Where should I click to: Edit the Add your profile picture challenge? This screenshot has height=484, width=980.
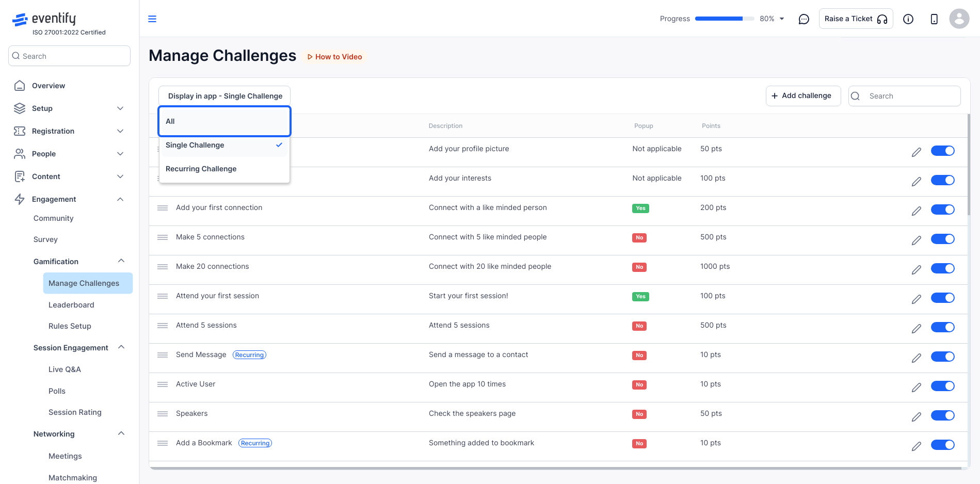pyautogui.click(x=917, y=152)
